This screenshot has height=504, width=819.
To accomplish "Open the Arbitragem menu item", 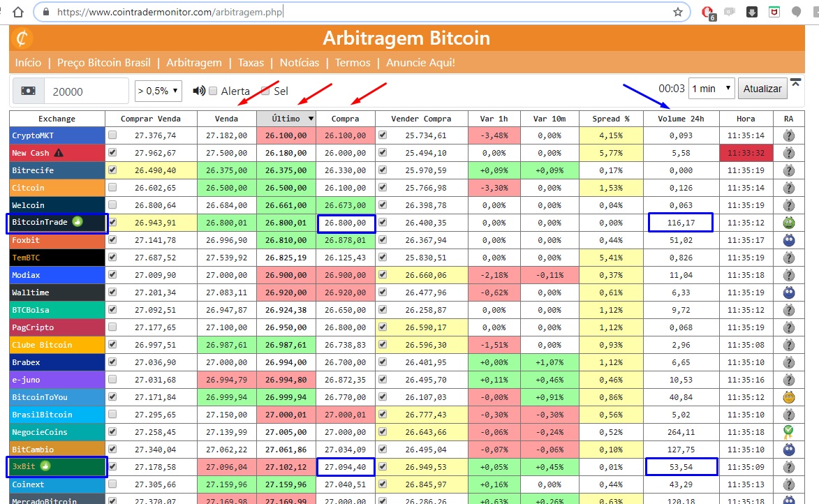I will tap(194, 63).
